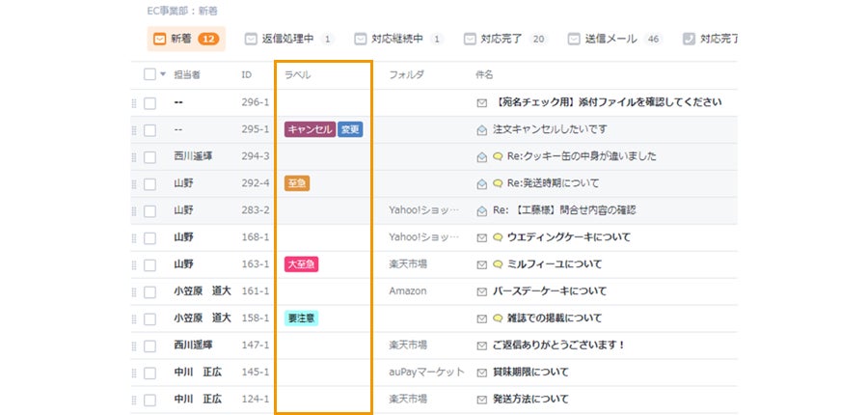Click the opened-mail icon for 注文キャンセルしたいです
Screen dimensions: 868x415
pyautogui.click(x=482, y=129)
